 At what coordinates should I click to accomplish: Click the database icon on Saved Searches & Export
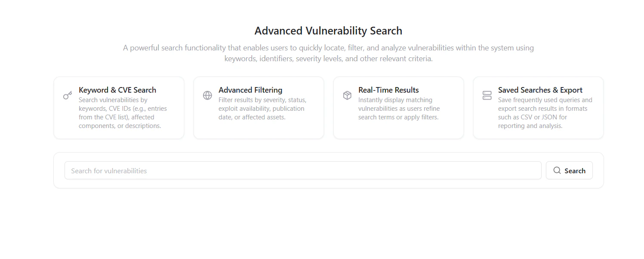coord(487,95)
